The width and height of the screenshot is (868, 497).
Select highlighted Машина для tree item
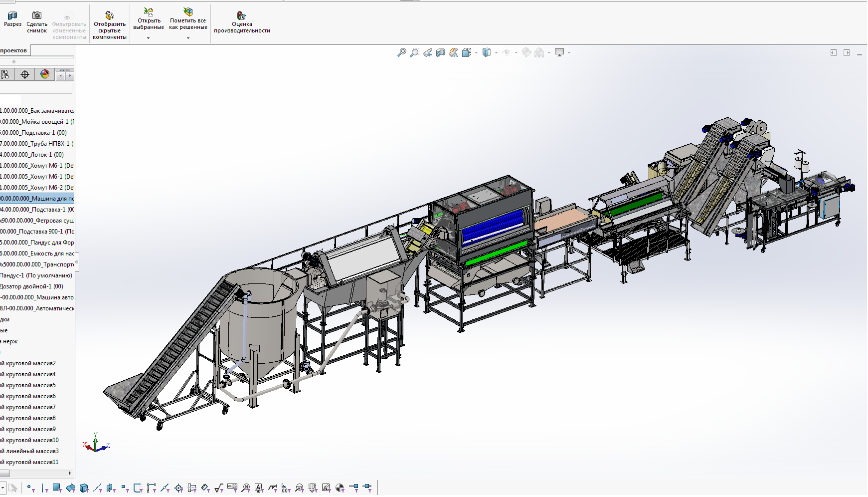click(x=37, y=199)
